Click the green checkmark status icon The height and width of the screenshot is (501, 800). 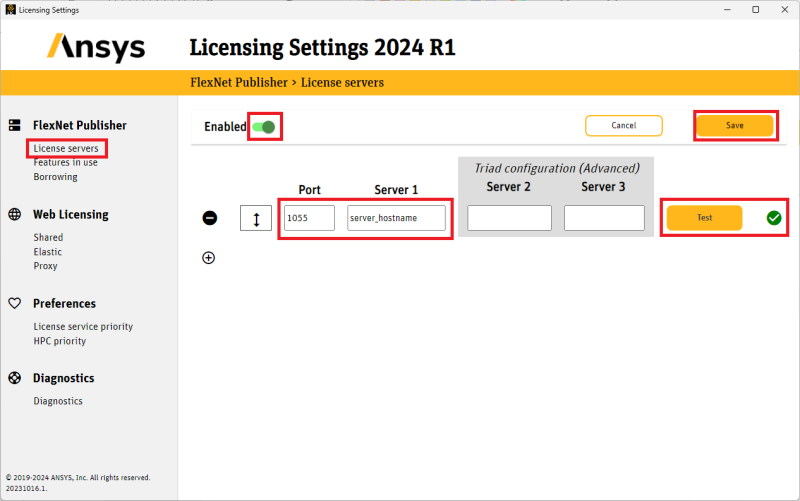tap(774, 218)
